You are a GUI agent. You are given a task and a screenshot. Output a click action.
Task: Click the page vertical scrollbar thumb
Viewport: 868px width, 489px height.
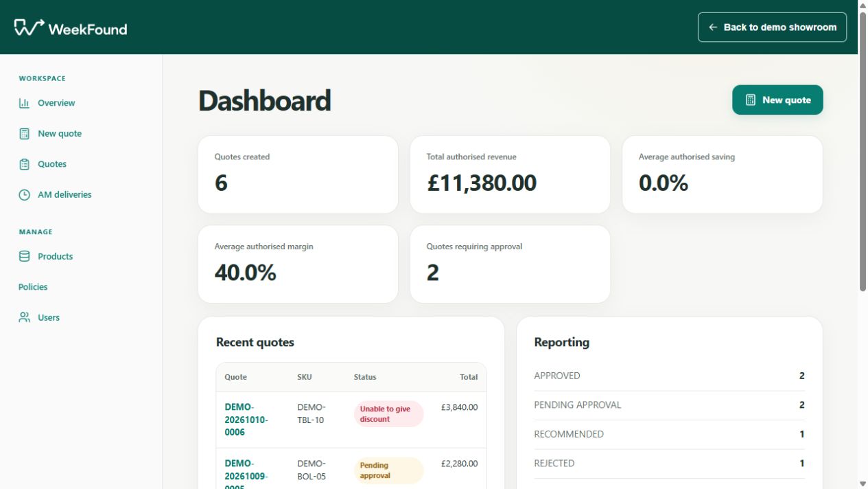coord(863,151)
